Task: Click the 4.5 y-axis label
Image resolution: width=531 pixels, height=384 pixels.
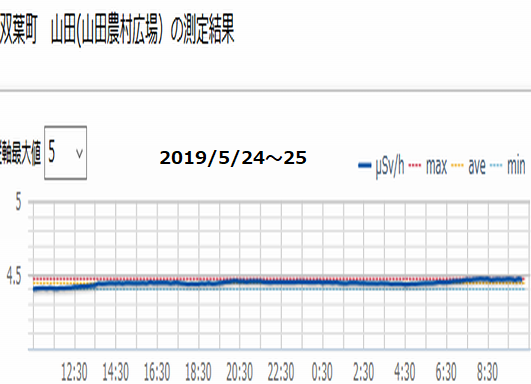Action: point(14,277)
